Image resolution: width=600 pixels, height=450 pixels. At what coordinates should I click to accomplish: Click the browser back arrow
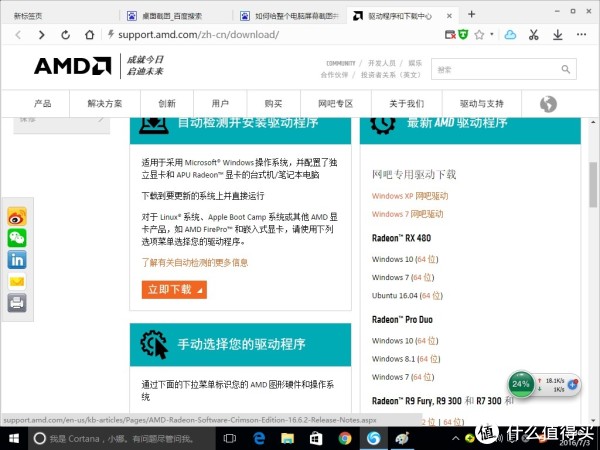click(x=18, y=35)
